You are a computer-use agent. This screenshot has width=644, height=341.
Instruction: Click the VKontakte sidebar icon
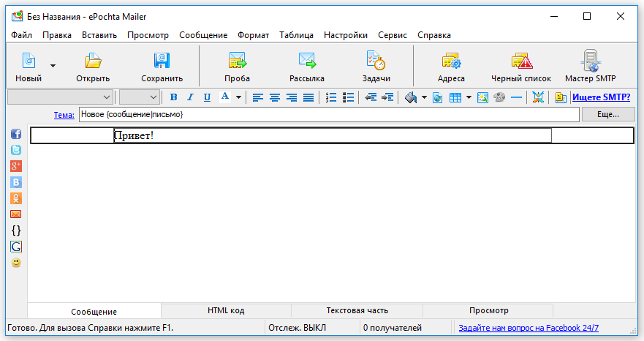coord(16,182)
